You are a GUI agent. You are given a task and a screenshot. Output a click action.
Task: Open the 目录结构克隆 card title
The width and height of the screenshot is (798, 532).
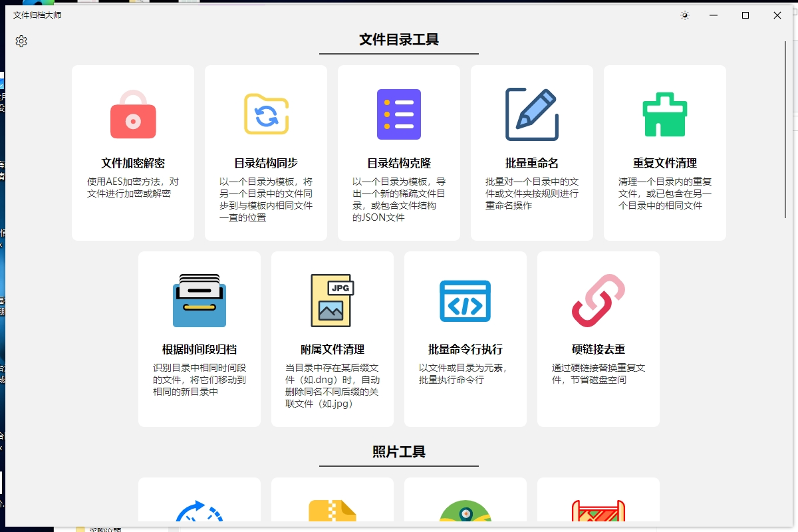tap(399, 163)
